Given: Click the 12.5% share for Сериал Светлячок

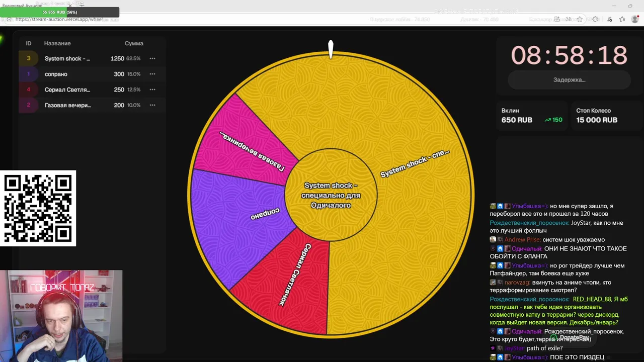Looking at the screenshot, I should 134,89.
